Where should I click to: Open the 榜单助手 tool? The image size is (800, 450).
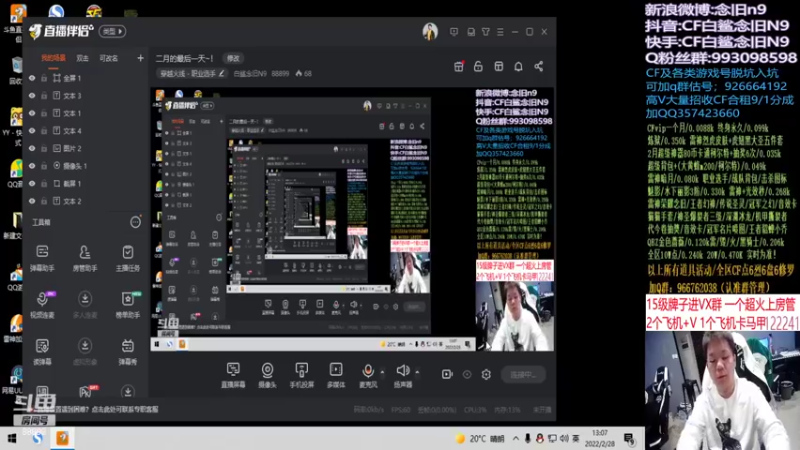pyautogui.click(x=128, y=304)
